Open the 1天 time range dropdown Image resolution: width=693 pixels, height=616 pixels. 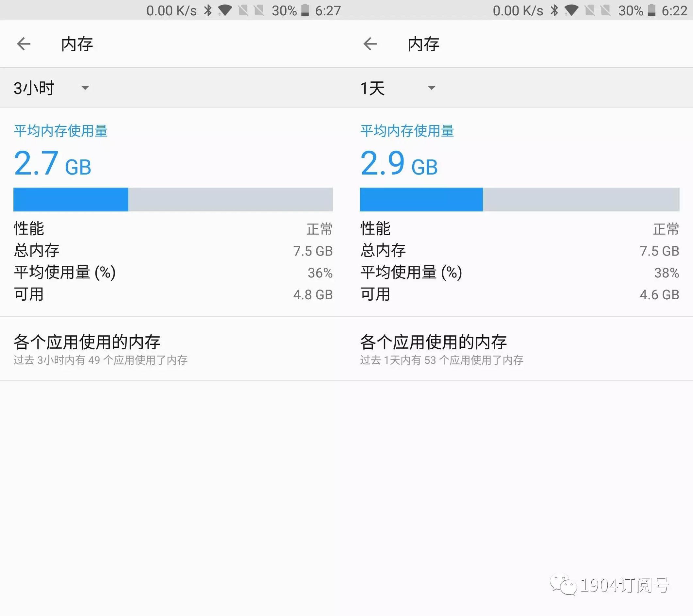click(x=397, y=88)
